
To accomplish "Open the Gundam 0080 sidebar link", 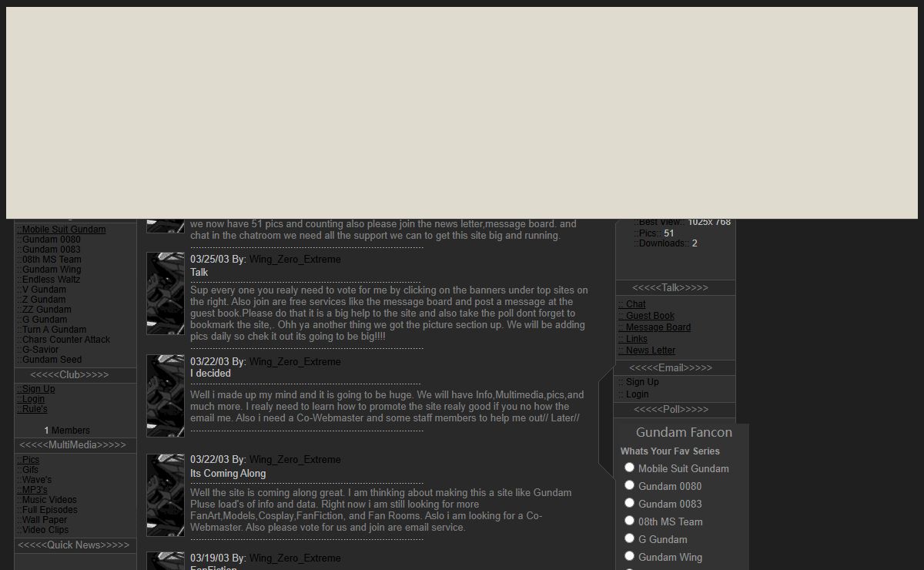I will pos(49,240).
